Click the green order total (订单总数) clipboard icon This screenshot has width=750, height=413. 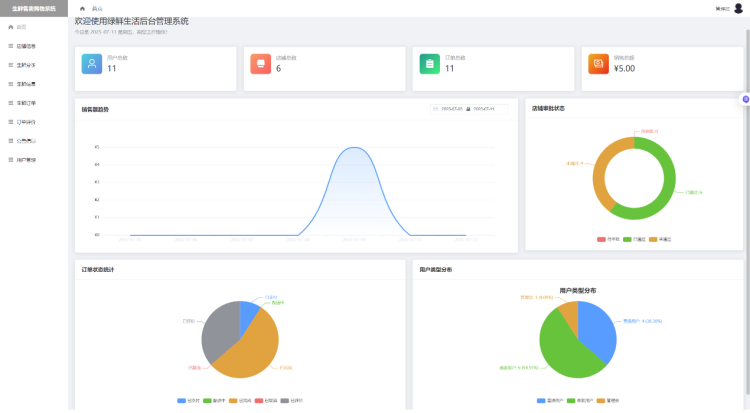[430, 64]
